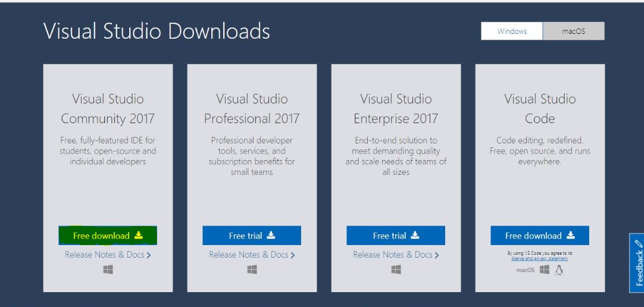Click the Visual Studio Enterprise 2017 title
Viewport: 644px width, 307px height.
(396, 109)
